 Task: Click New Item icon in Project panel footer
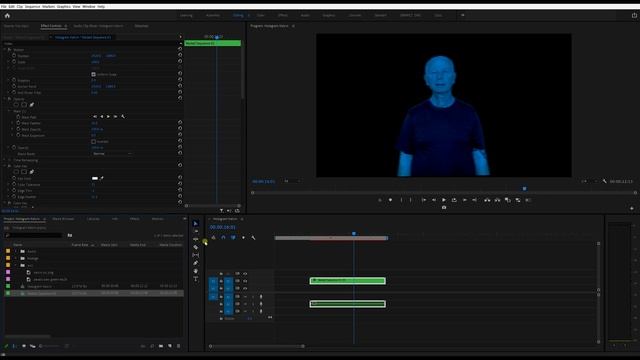[170, 346]
